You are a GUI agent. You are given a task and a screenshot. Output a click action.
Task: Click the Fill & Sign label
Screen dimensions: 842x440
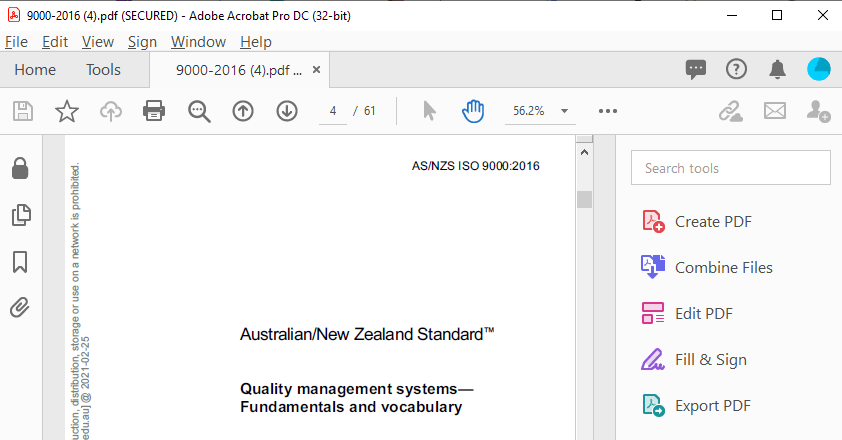710,360
